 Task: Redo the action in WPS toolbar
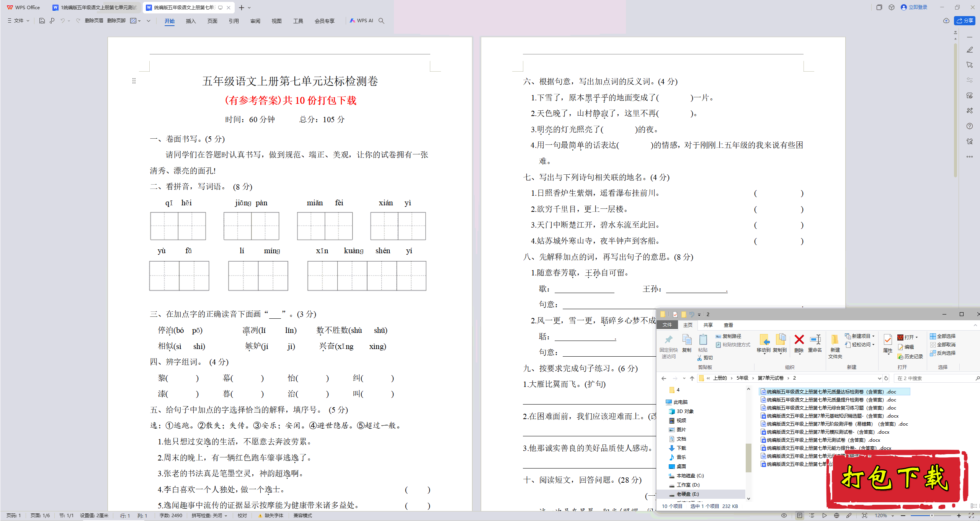pyautogui.click(x=78, y=21)
